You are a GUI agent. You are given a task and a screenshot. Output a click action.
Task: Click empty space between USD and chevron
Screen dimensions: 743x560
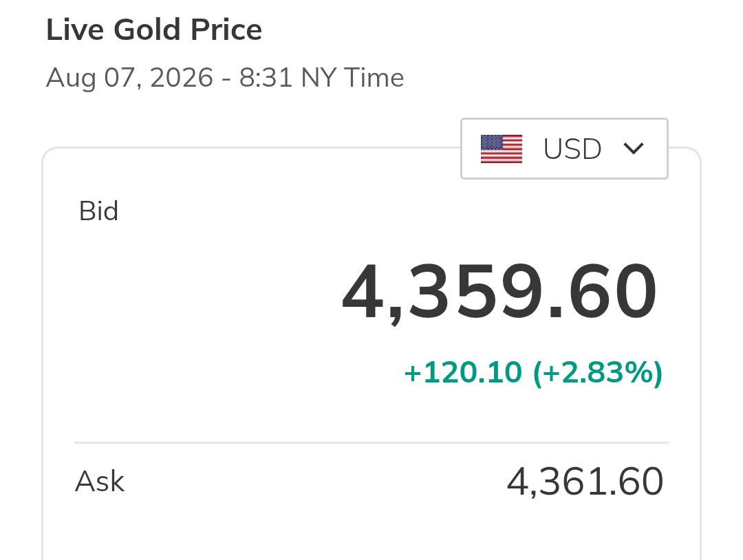612,149
